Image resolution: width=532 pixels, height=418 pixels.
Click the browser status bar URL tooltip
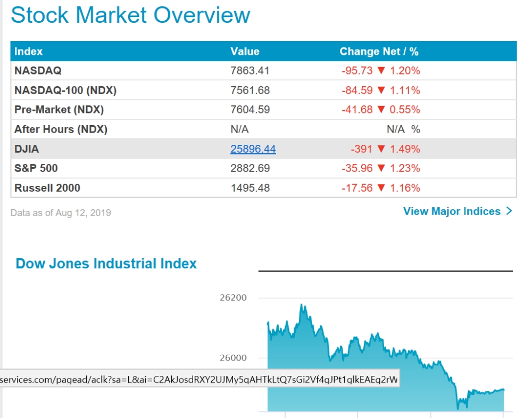(x=199, y=379)
